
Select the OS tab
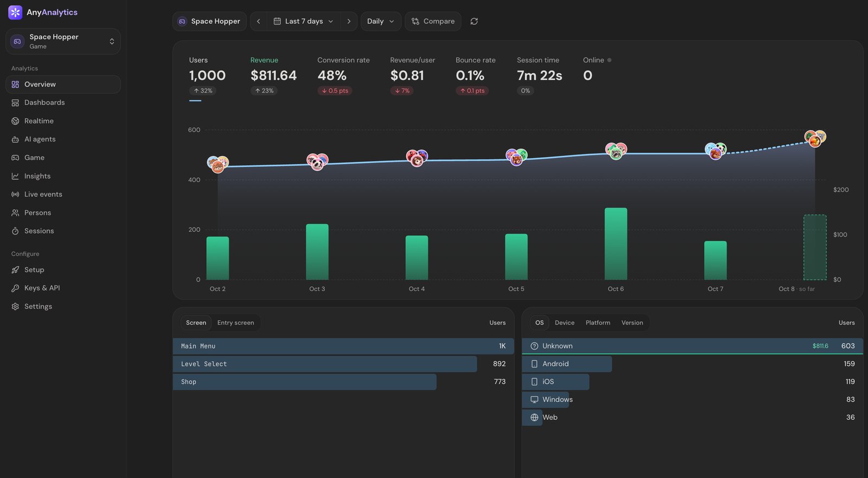coord(539,322)
